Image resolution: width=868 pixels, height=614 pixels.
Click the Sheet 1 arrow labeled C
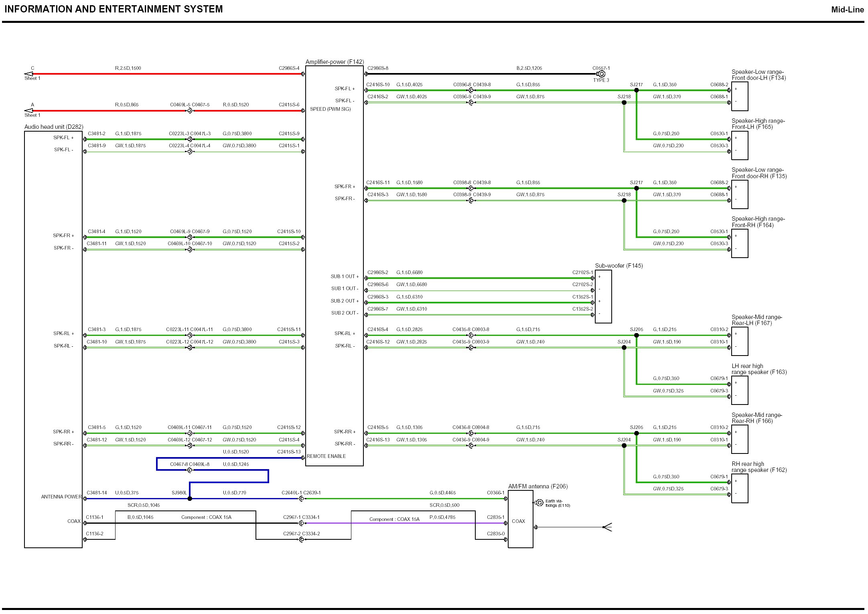click(29, 74)
